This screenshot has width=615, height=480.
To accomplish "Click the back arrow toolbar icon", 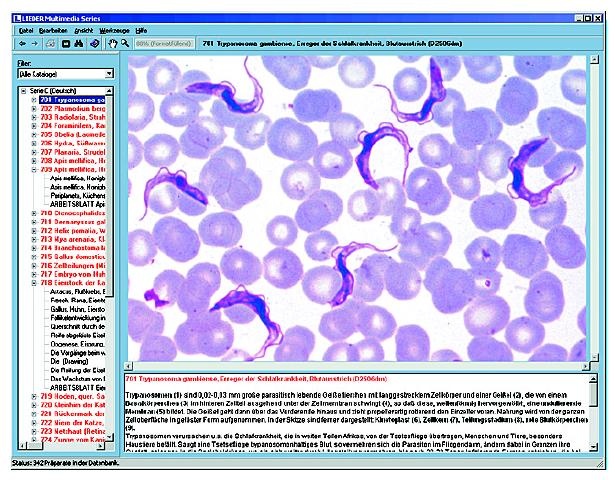I will click(22, 45).
